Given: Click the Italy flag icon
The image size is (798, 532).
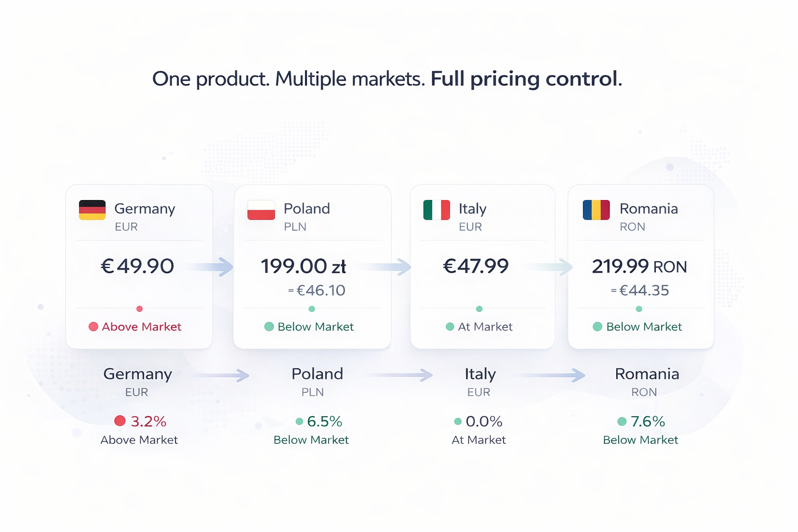Looking at the screenshot, I should pos(436,210).
